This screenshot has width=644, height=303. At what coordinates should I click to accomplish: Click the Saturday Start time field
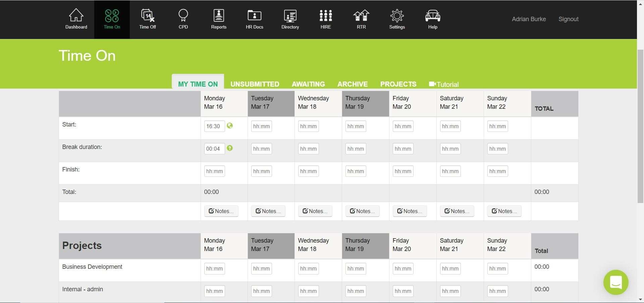pos(450,126)
